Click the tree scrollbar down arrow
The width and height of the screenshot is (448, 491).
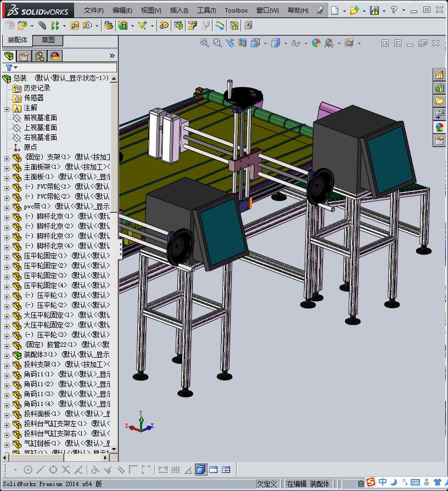tap(114, 449)
